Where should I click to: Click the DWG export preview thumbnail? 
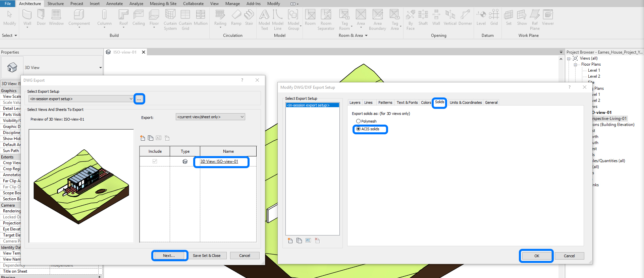81,186
